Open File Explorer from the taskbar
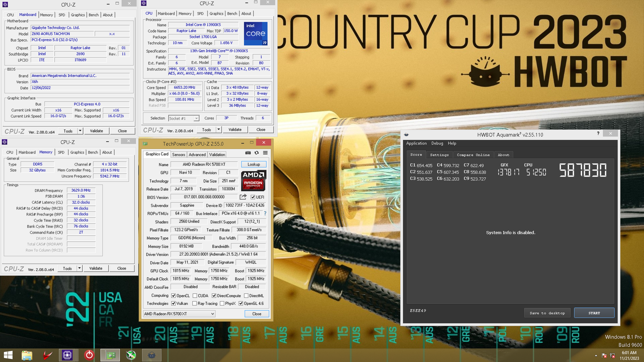Viewport: 644px width, 362px height. pos(27,355)
